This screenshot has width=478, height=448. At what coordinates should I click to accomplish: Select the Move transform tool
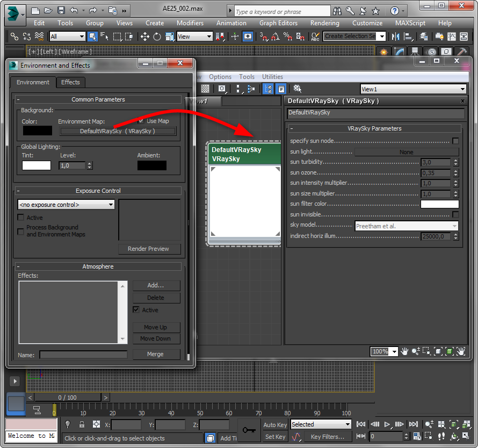pos(144,37)
